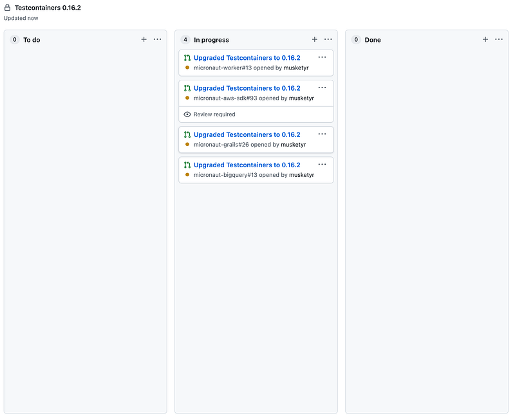515x420 pixels.
Task: Open the micronaut-aws-sdk#93 pull request title link
Action: [x=247, y=88]
